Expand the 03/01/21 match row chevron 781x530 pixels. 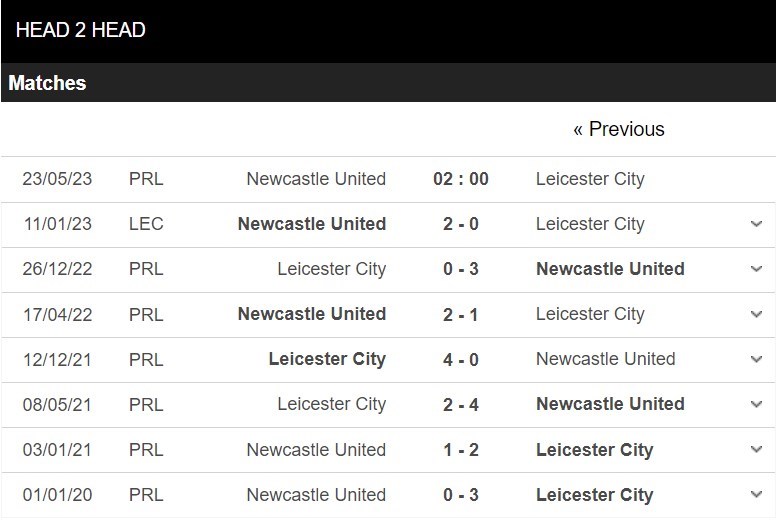756,449
